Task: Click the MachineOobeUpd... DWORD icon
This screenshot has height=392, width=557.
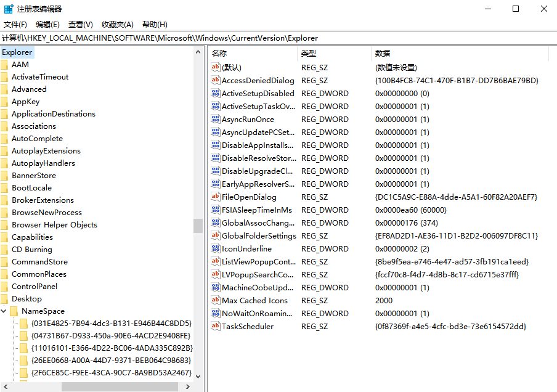Action: coord(215,287)
